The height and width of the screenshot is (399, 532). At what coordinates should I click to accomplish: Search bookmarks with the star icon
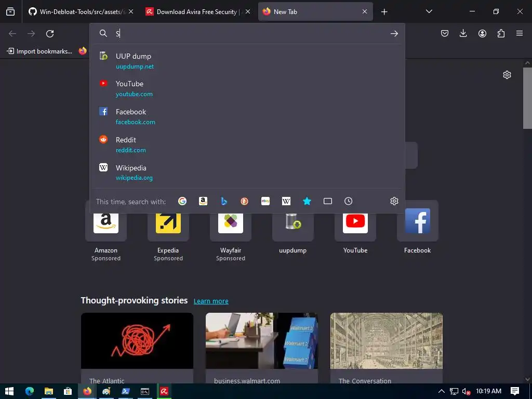(x=307, y=201)
